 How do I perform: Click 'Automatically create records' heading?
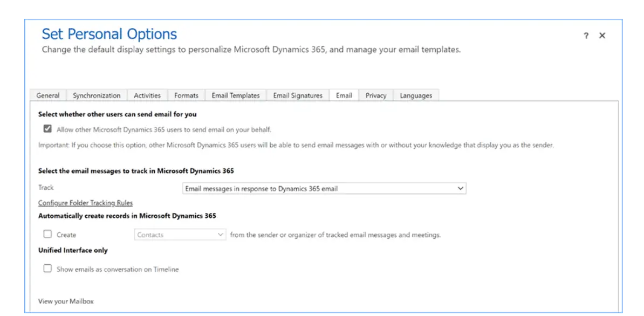pyautogui.click(x=127, y=216)
